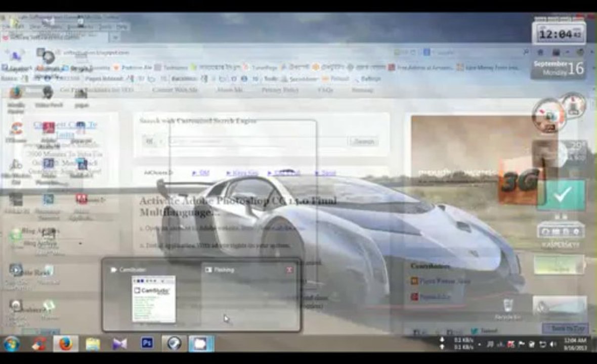Click the Firefox home toolbar icon
This screenshot has width=597, height=364.
coord(540,53)
